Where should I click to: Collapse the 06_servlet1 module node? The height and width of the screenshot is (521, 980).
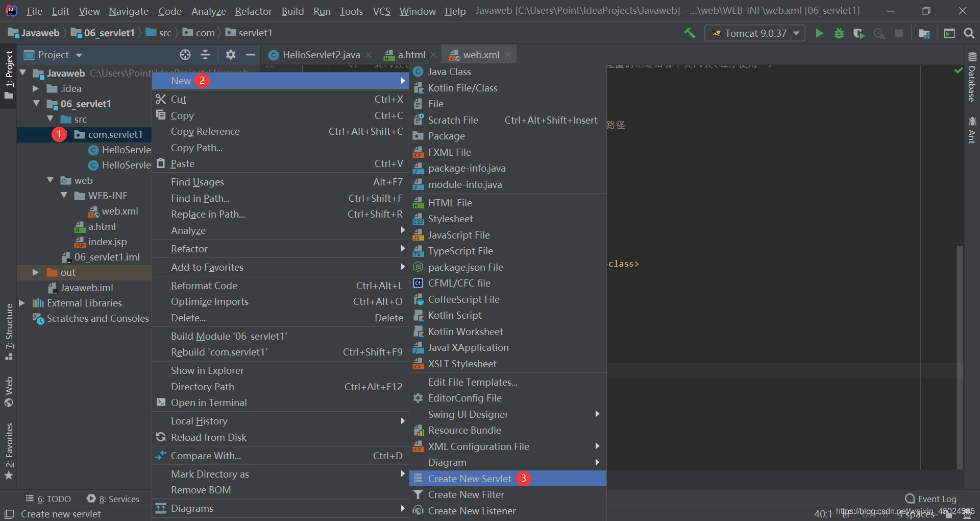tap(36, 104)
